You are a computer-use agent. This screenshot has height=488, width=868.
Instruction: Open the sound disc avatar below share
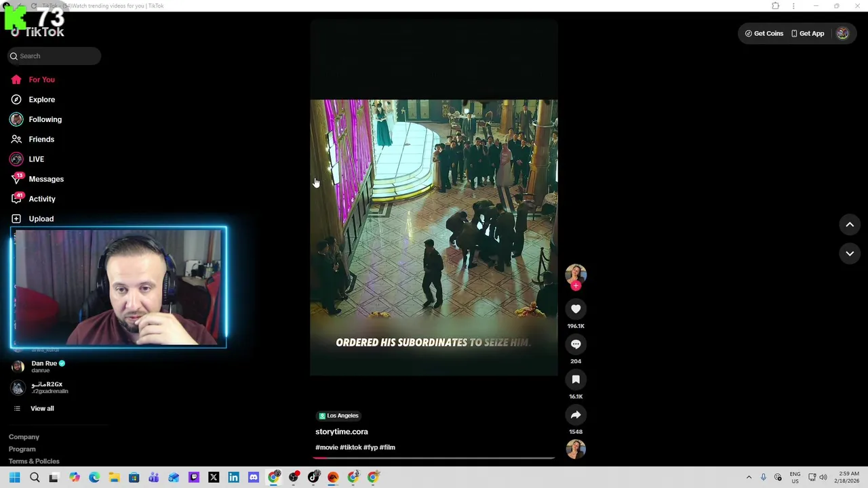[x=576, y=449]
